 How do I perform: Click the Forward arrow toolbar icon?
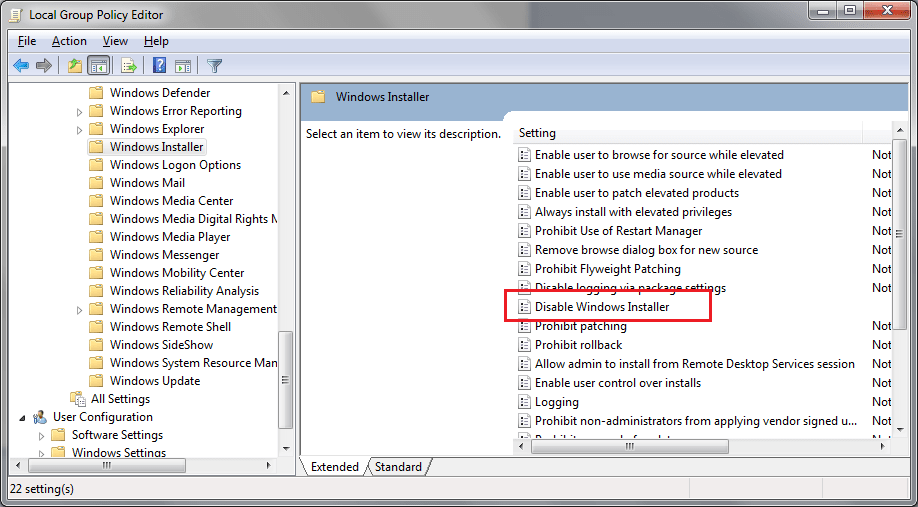point(44,66)
